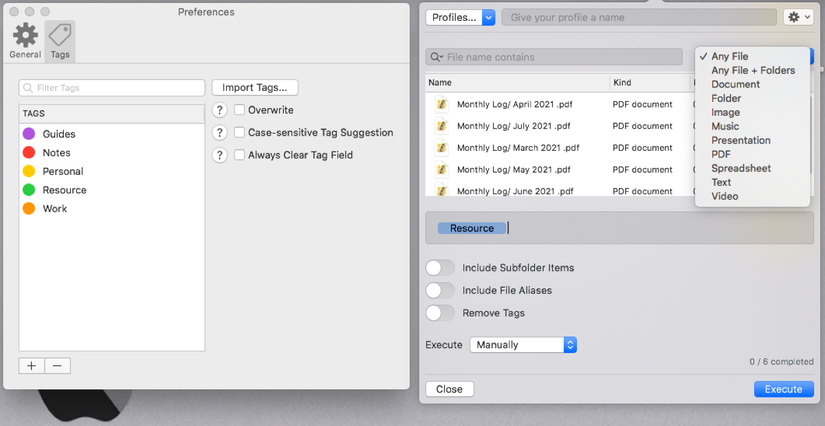Select Video from the file type menu
The width and height of the screenshot is (825, 426).
point(752,196)
